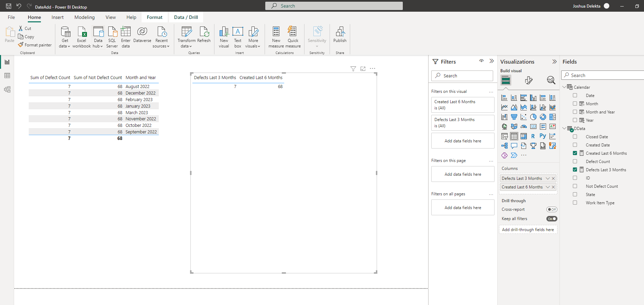Viewport: 644px width, 305px height.
Task: Tick the Month and Year field checkbox
Action: 575,112
